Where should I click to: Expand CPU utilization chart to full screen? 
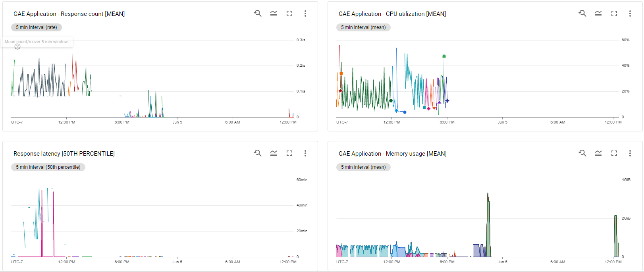coord(614,14)
